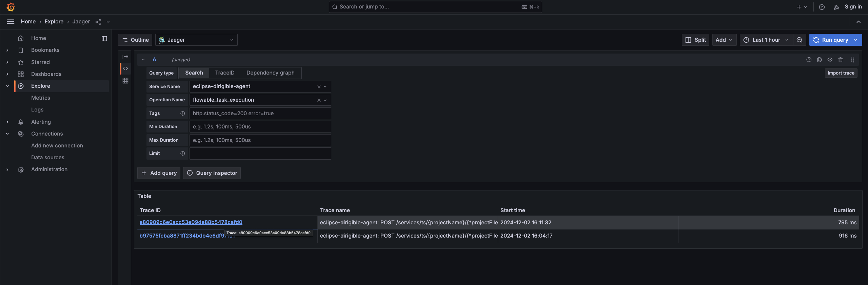This screenshot has width=868, height=285.
Task: Open the sidebar hamburger menu
Action: (x=11, y=22)
